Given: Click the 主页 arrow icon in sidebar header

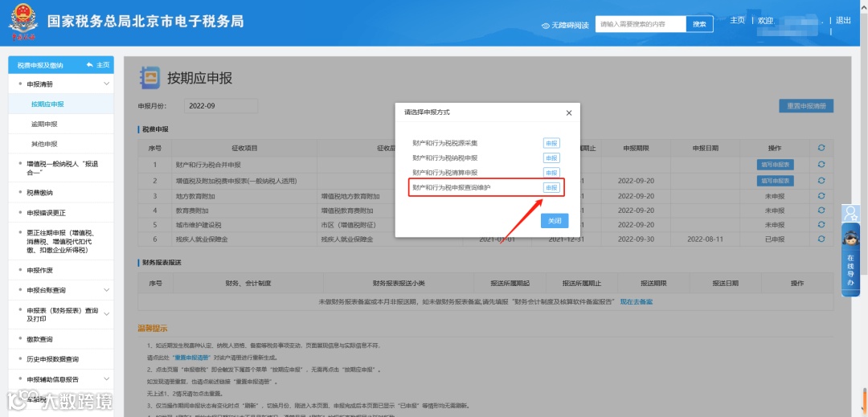Looking at the screenshot, I should coord(90,65).
